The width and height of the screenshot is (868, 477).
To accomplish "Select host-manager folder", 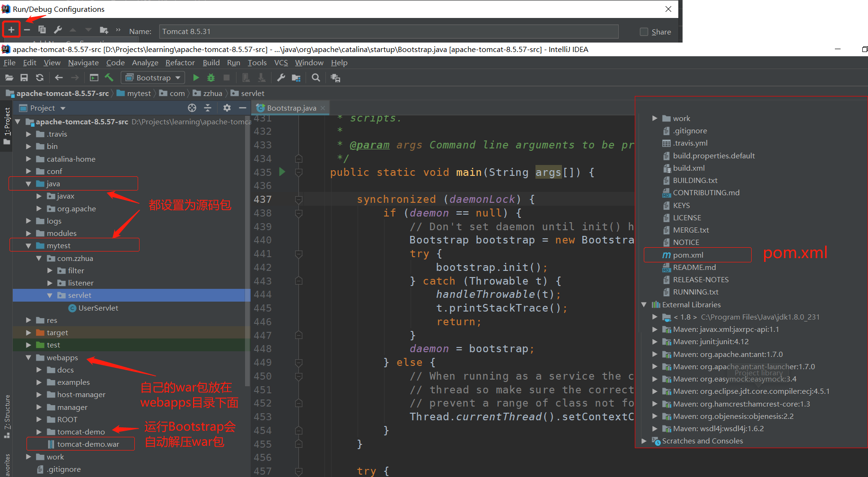I will [x=81, y=395].
